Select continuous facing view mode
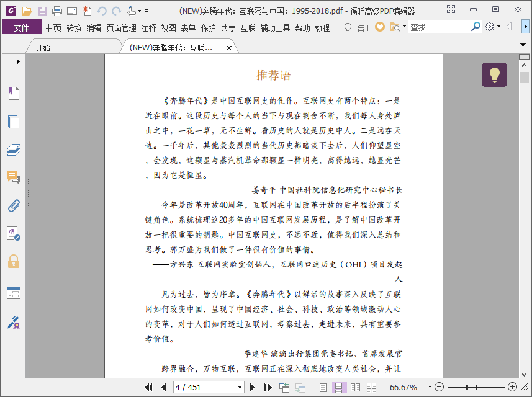532x397 pixels. pos(371,387)
